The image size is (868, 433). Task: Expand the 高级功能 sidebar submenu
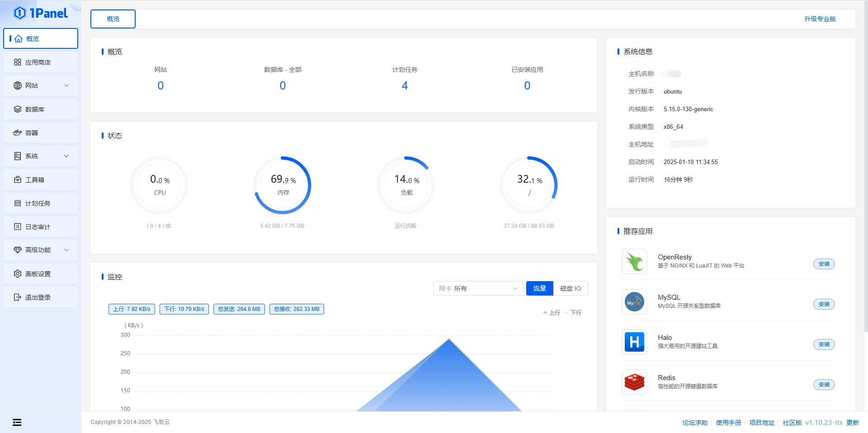click(x=66, y=250)
